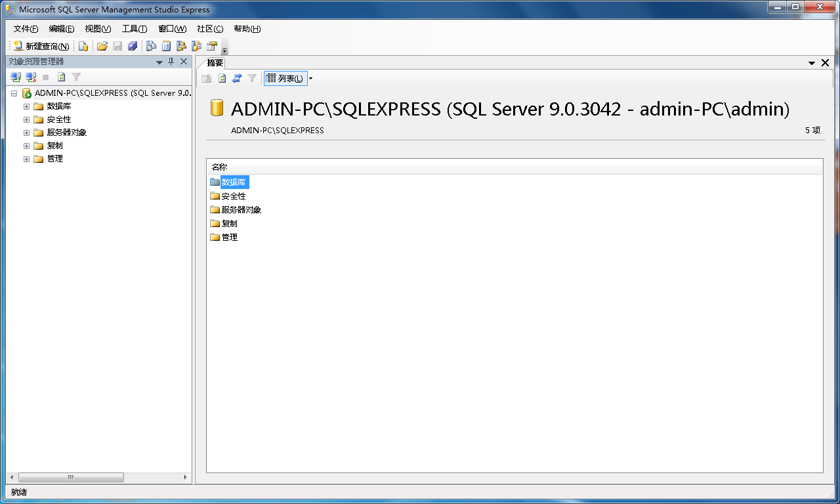This screenshot has height=504, width=840.
Task: Toggle the 列表 list view button
Action: 285,78
